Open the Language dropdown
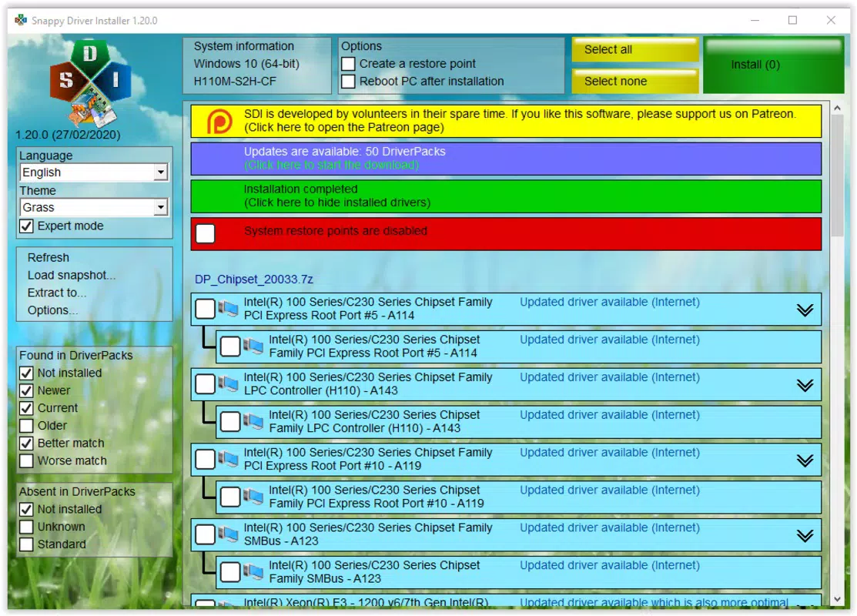Image resolution: width=857 pixels, height=616 pixels. (x=94, y=172)
